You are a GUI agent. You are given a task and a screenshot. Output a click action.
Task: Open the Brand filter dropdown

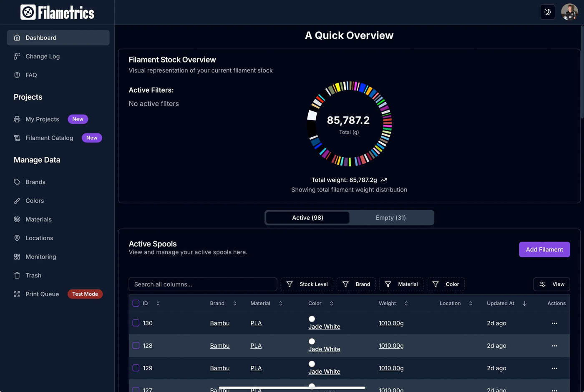tap(356, 284)
